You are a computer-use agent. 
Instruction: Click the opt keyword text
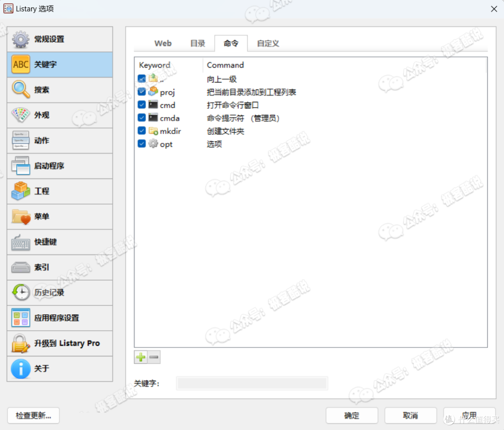coord(166,145)
